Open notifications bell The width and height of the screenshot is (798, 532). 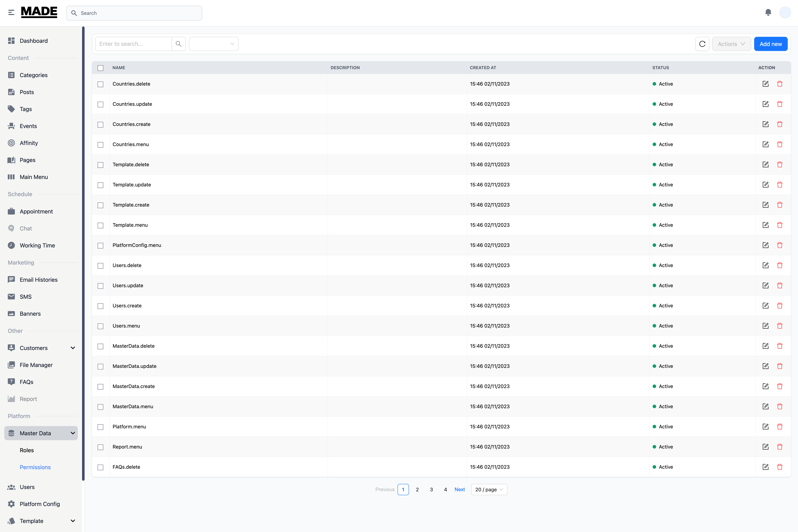(768, 13)
